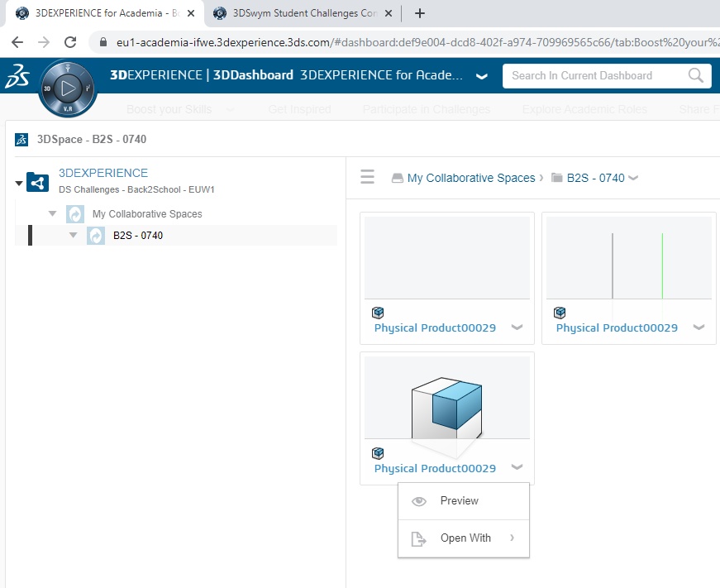The width and height of the screenshot is (720, 588).
Task: Click the search magnifier icon
Action: 696,75
